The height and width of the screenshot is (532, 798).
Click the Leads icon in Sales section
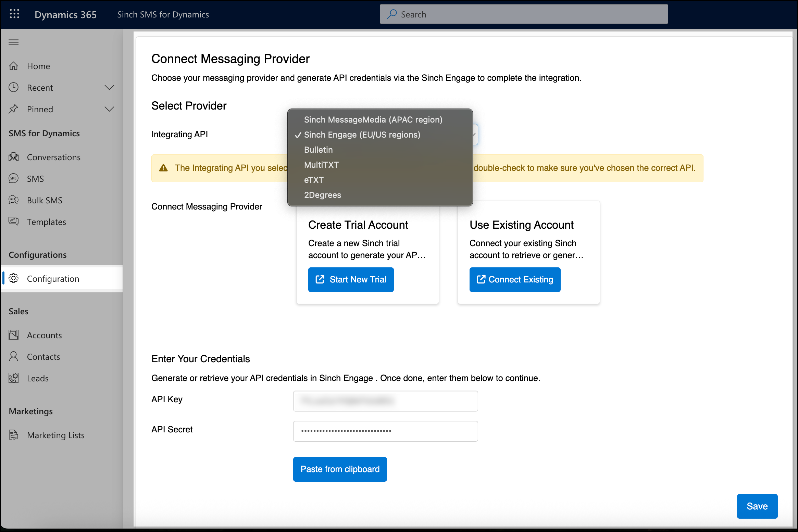(x=14, y=378)
